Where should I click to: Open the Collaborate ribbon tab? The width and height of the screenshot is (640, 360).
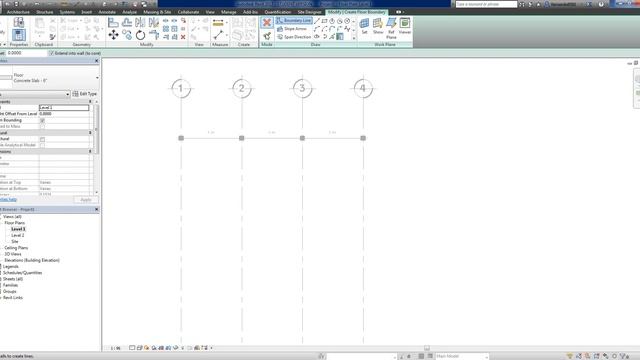coord(189,12)
